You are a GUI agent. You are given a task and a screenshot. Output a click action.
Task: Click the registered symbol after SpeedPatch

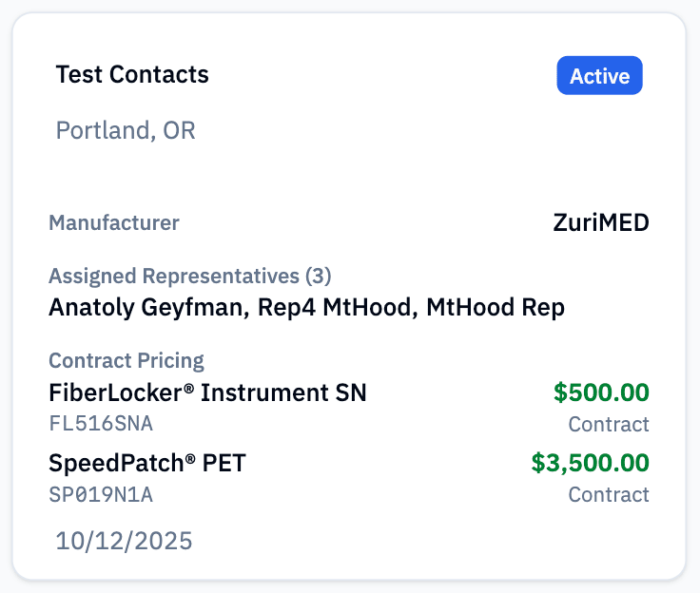189,458
